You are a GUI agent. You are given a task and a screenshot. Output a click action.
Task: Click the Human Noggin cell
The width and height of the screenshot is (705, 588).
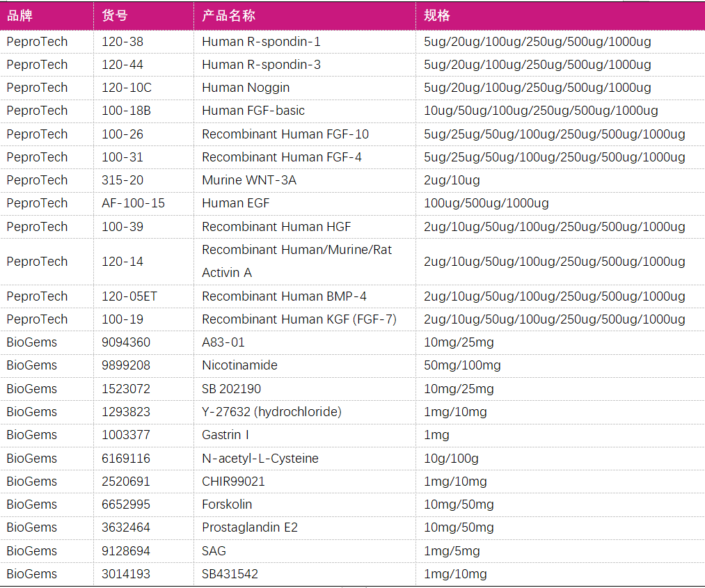coord(246,88)
